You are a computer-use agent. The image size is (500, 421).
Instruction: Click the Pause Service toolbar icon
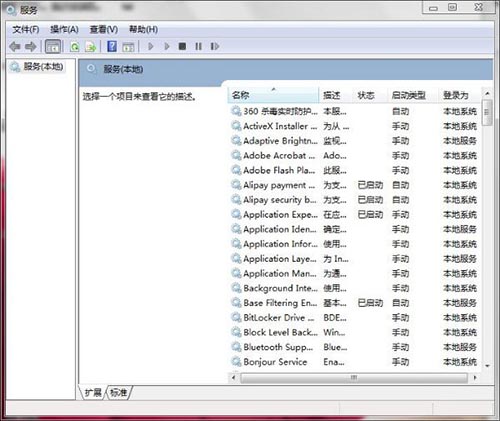198,46
